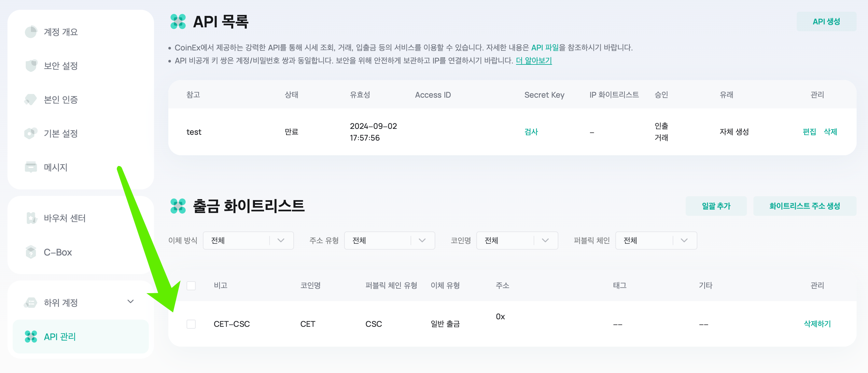The width and height of the screenshot is (868, 373).
Task: Open the 계정 개요 pie-chart icon
Action: (31, 32)
